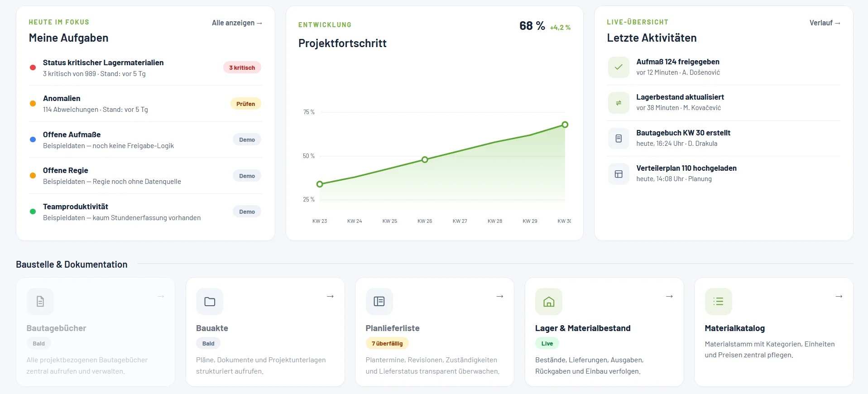This screenshot has width=868, height=394.
Task: Click the arrow on Lager & Materialbestand card
Action: click(669, 296)
